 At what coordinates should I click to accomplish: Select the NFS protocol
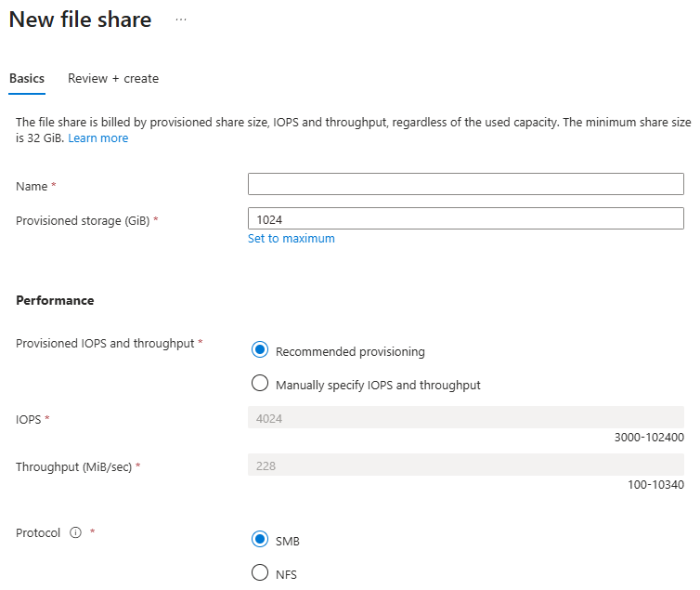[x=260, y=573]
